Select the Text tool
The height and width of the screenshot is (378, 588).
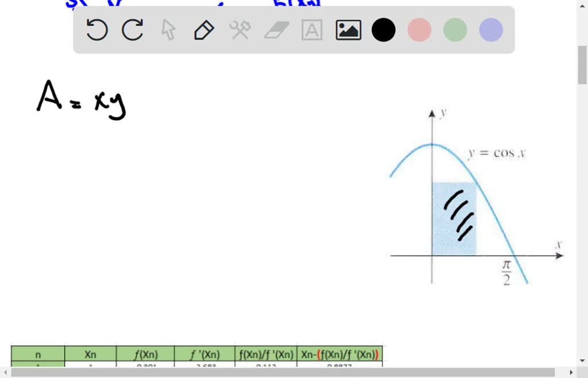[x=312, y=30]
